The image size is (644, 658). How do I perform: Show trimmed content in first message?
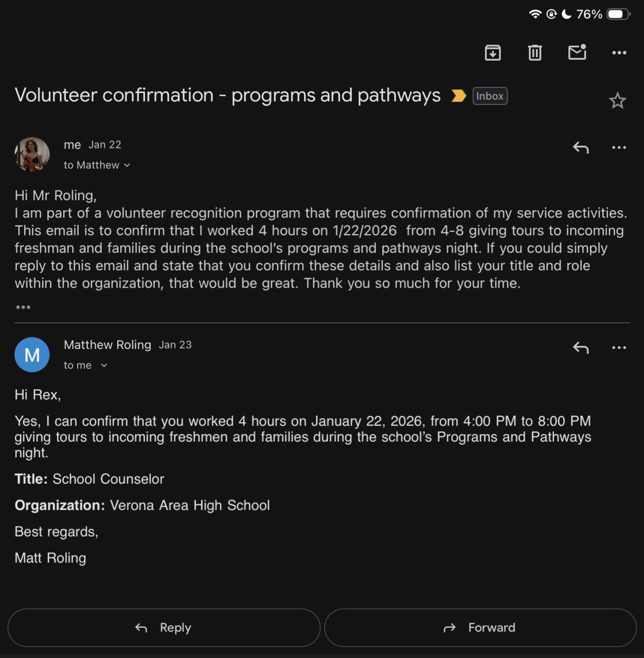23,307
